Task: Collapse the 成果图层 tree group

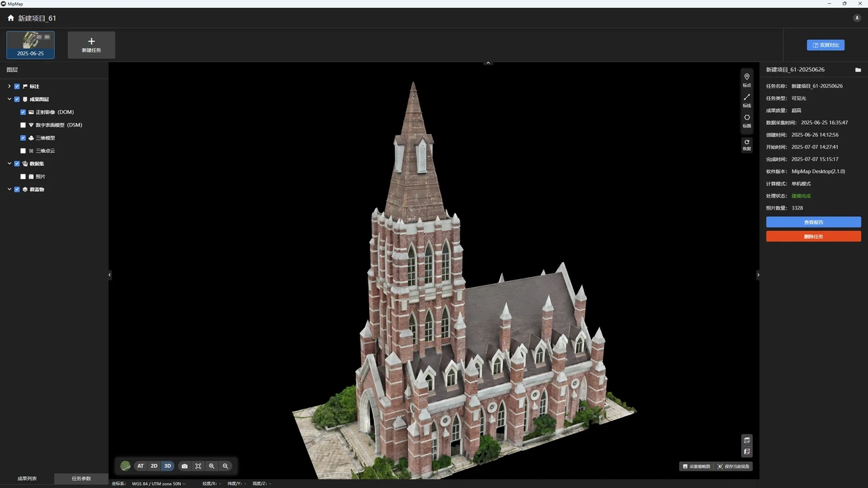Action: click(9, 99)
